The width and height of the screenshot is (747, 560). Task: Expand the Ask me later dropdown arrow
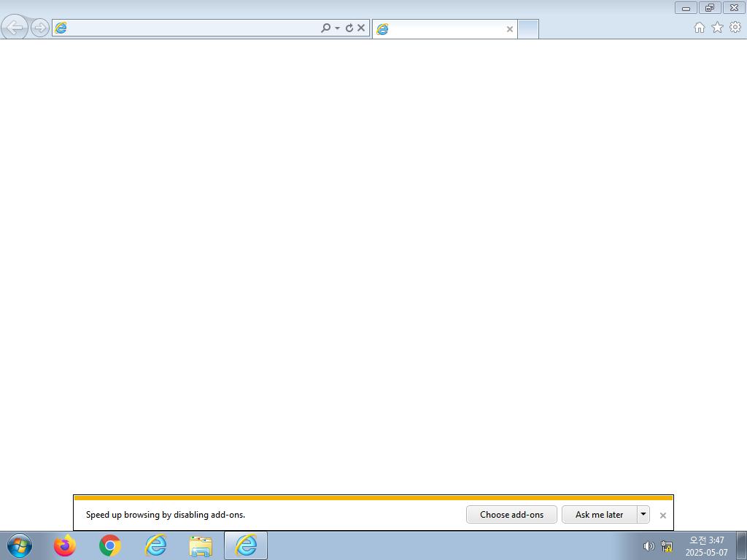643,514
